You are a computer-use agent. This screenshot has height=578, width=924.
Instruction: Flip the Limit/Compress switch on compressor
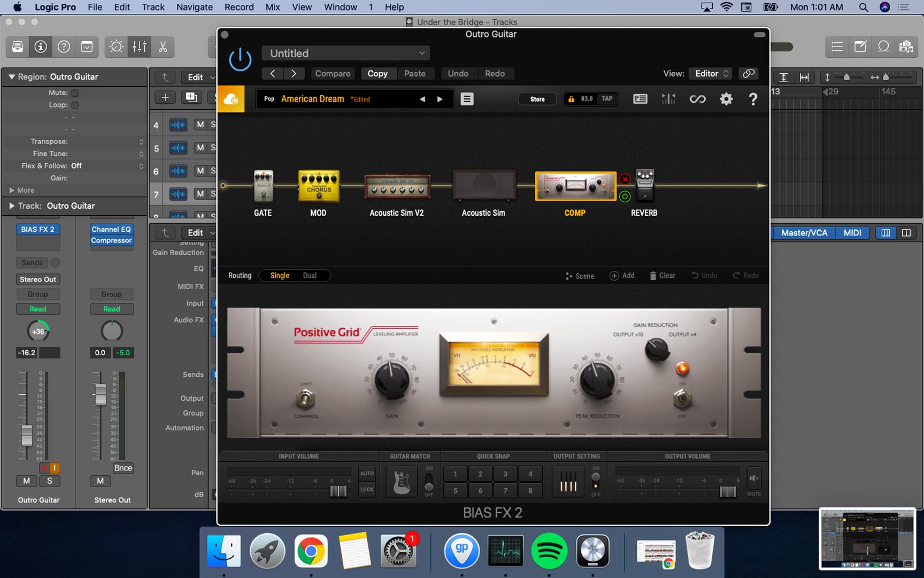click(305, 399)
